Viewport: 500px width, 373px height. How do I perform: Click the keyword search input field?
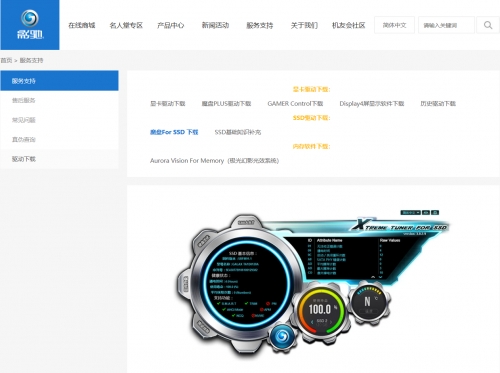(446, 25)
